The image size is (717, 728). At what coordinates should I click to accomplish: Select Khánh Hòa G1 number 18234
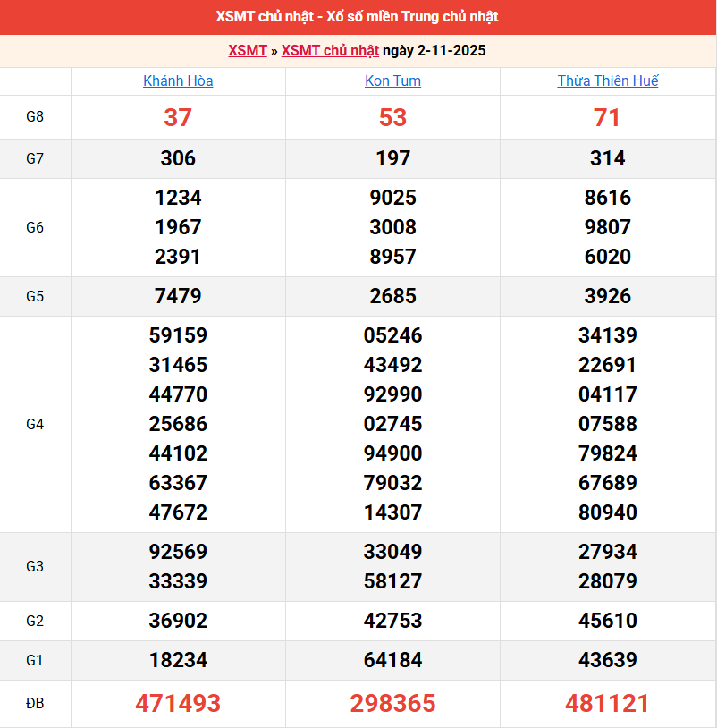178,660
